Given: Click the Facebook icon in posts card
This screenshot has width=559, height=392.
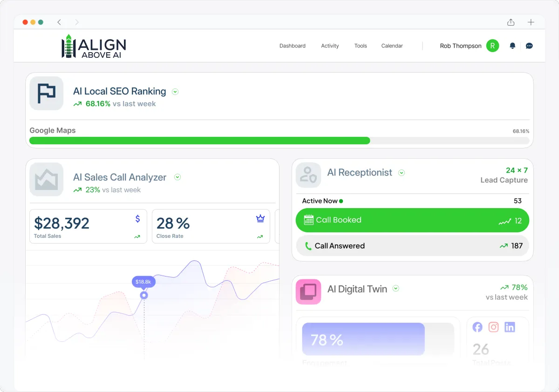Looking at the screenshot, I should point(477,327).
